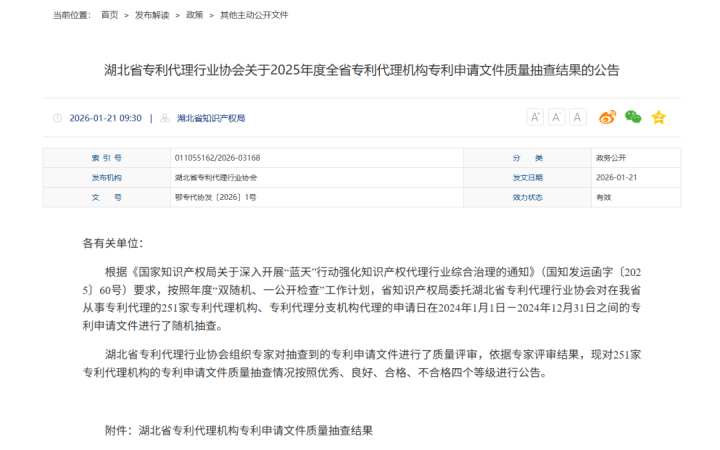Click source name 湖北省知识产权局
Screen dimensions: 720x450
click(211, 118)
